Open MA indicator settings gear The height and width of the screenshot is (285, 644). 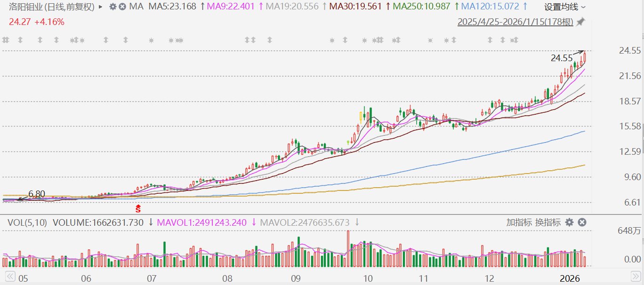tap(113, 7)
